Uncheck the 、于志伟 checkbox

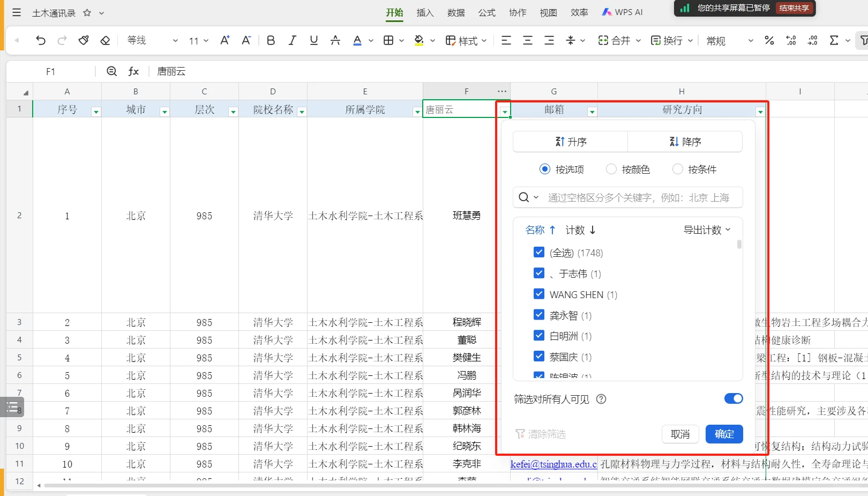[539, 273]
